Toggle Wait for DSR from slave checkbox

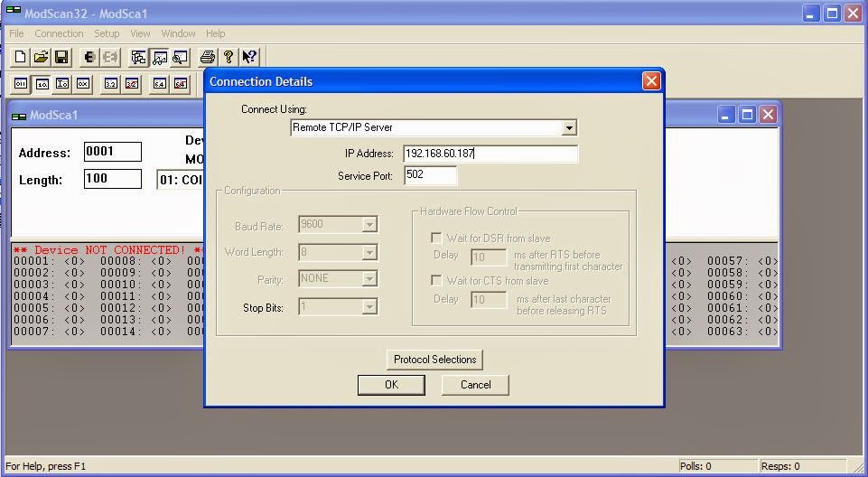tap(436, 238)
